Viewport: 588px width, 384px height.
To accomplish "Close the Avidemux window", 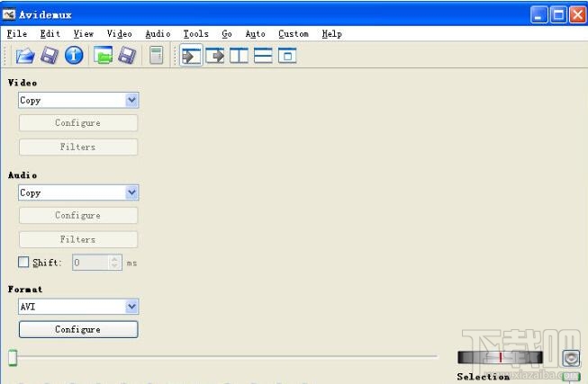I will coord(577,15).
